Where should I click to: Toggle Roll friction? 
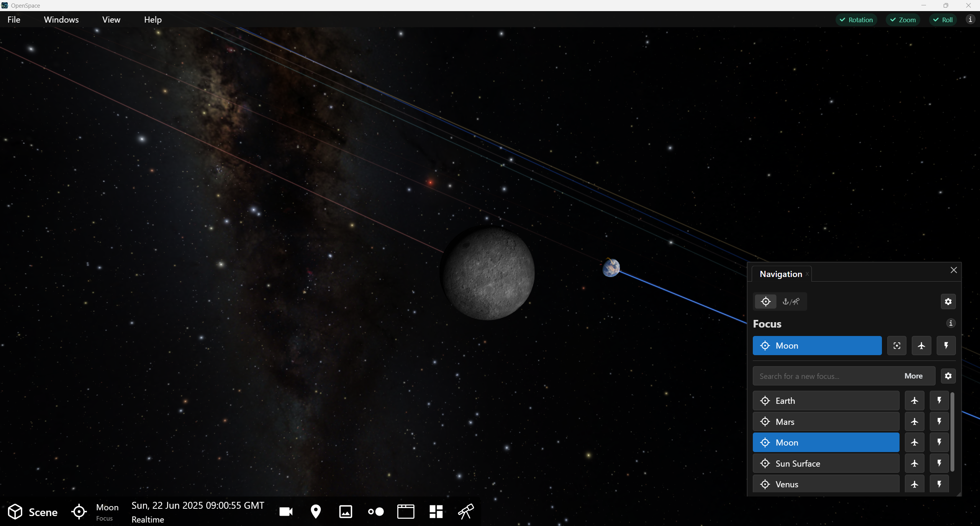pos(943,20)
